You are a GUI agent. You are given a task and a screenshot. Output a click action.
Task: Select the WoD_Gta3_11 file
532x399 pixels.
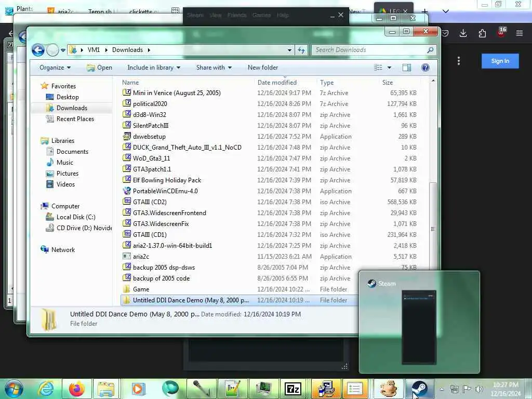pos(151,158)
